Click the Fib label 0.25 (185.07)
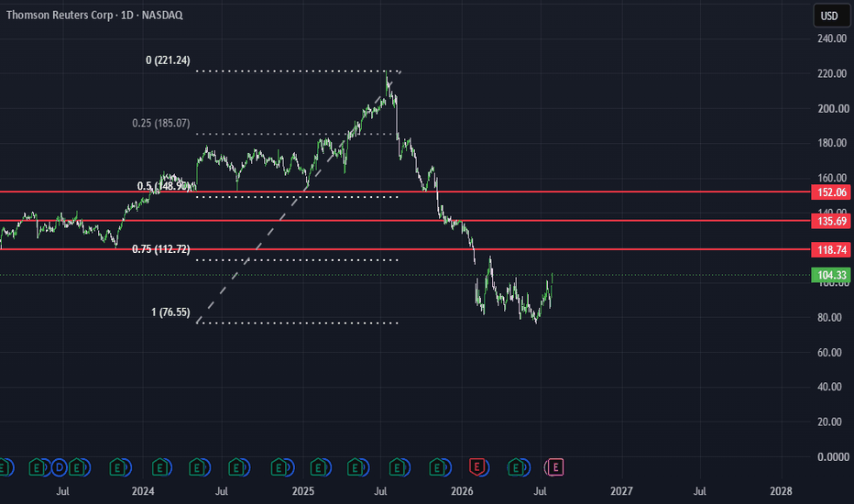 (x=161, y=123)
